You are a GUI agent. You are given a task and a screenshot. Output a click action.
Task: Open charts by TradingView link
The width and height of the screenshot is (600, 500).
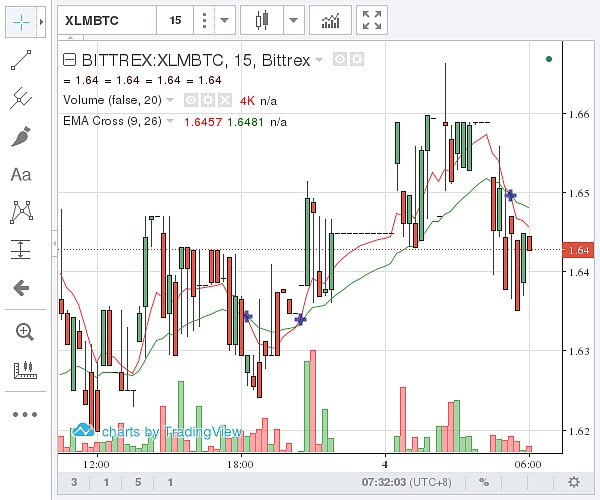coord(157,432)
